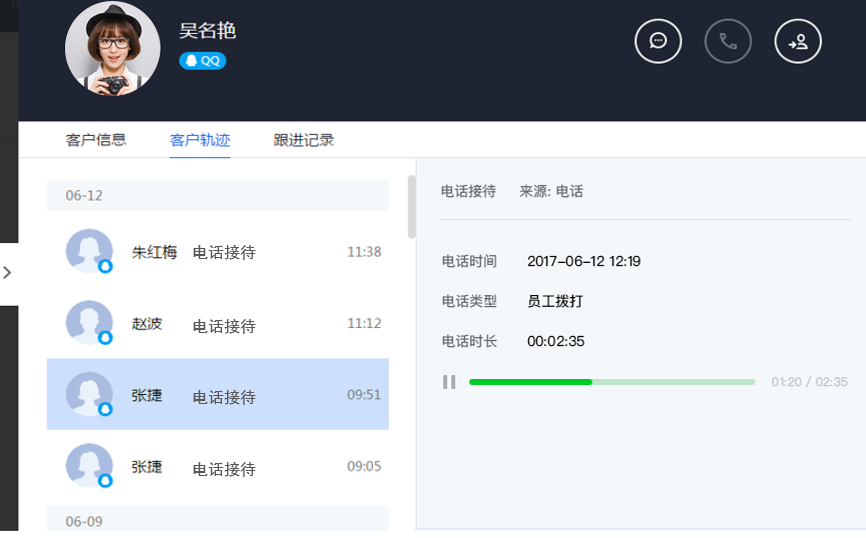Click the transfer customer icon
The height and width of the screenshot is (538, 866).
798,41
